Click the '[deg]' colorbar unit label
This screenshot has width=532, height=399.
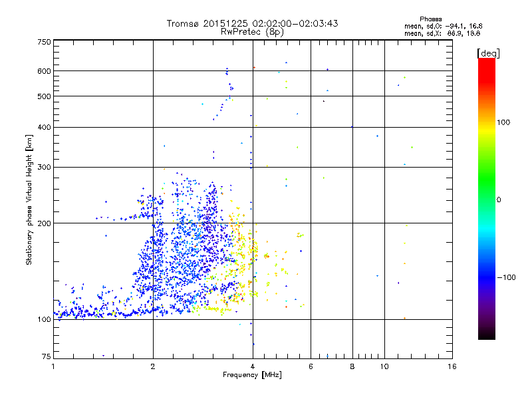[x=488, y=53]
